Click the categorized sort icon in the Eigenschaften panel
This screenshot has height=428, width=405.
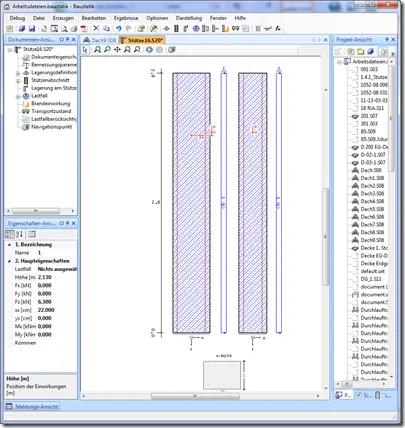pyautogui.click(x=10, y=234)
